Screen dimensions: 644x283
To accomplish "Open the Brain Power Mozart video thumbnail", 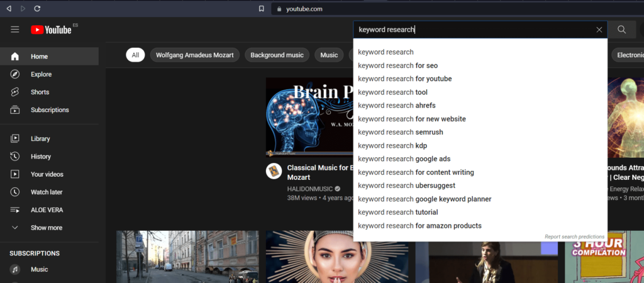I will [x=309, y=118].
